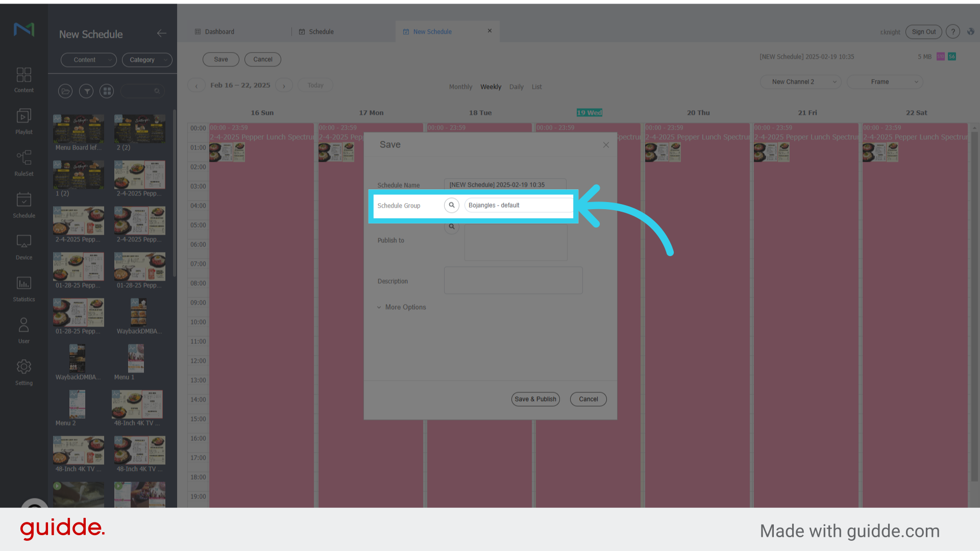
Task: Toggle the content filter icon
Action: pos(86,91)
